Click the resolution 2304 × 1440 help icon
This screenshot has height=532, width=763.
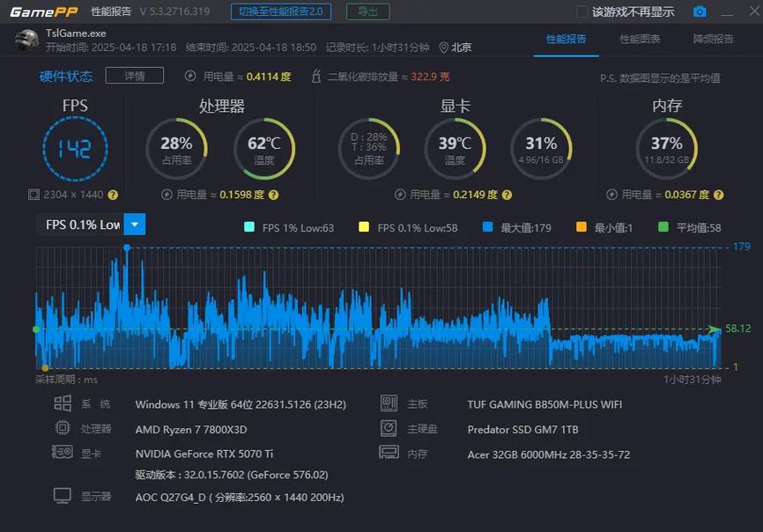pos(113,195)
